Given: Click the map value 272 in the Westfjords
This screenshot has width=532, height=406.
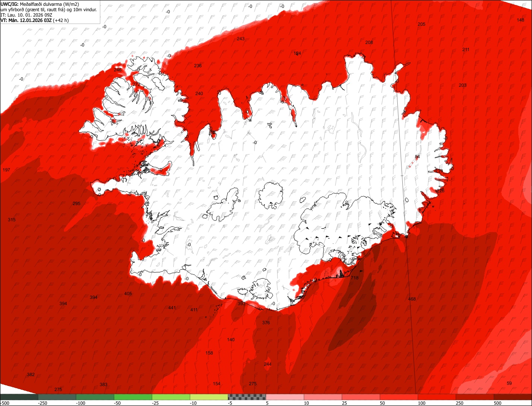Looking at the screenshot, I should click(136, 84).
